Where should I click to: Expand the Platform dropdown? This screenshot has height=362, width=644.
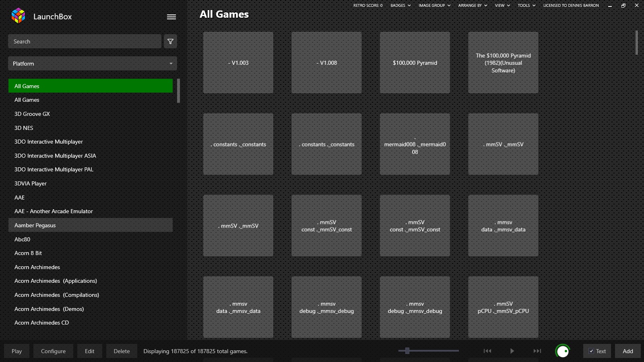click(93, 64)
